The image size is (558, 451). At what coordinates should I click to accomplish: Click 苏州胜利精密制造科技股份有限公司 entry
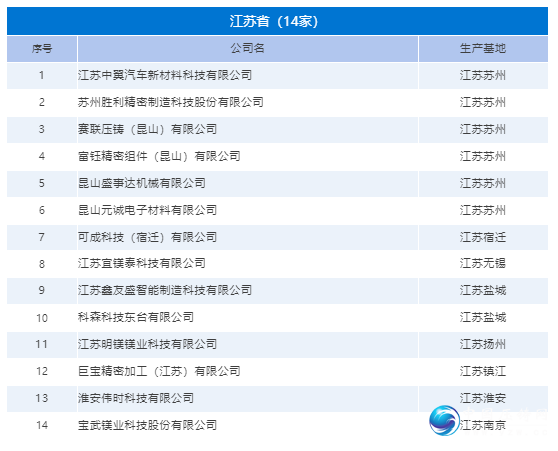point(171,102)
